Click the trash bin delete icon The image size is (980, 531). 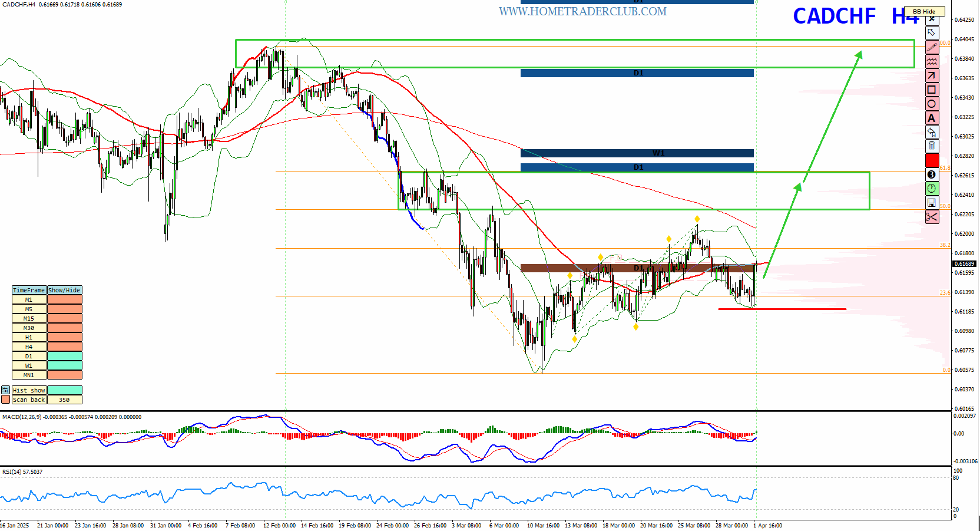pyautogui.click(x=932, y=146)
